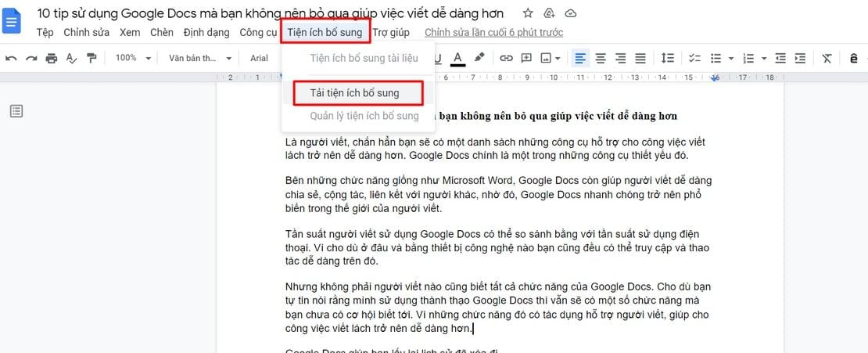Viewport: 868px width, 353px height.
Task: Go to Docs home via blue logo
Action: (13, 22)
